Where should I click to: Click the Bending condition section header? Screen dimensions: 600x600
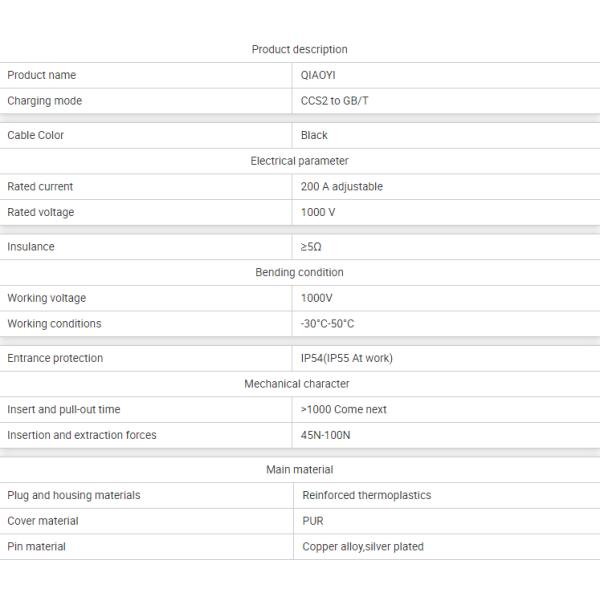(x=299, y=272)
